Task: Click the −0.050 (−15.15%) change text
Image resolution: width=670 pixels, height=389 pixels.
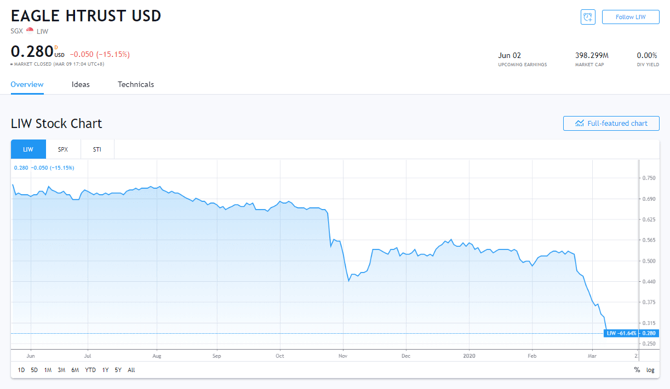Action: tap(100, 54)
